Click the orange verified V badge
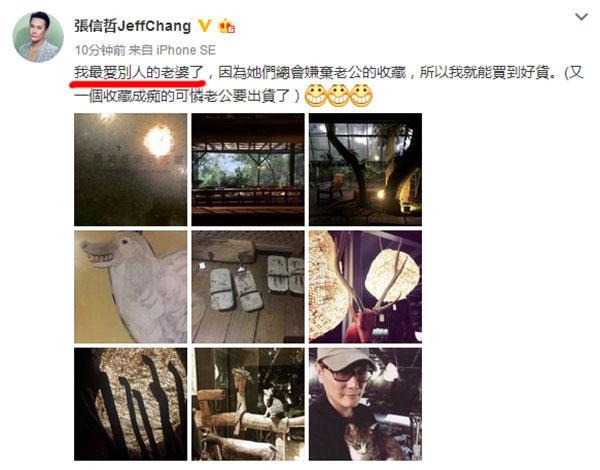 click(204, 26)
